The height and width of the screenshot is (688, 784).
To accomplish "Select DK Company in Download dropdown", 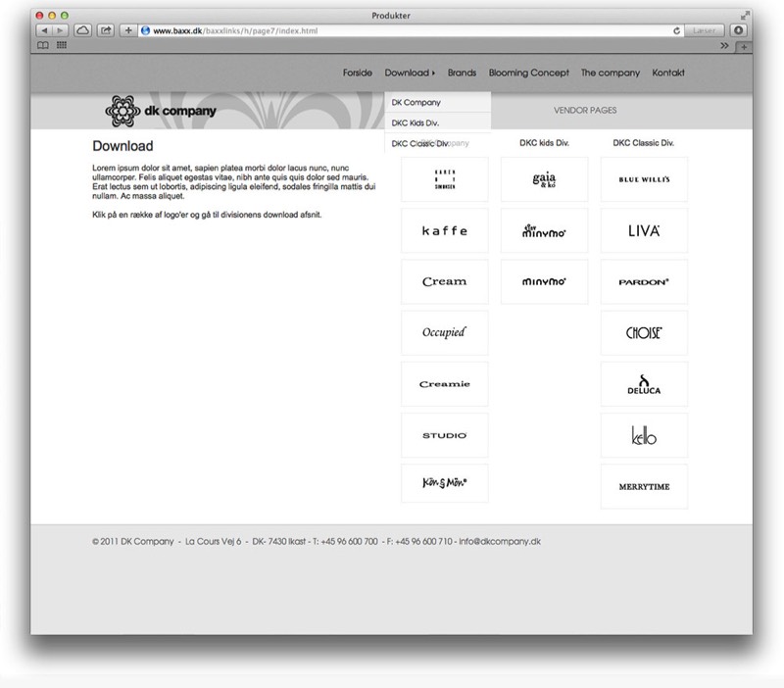I will click(437, 102).
